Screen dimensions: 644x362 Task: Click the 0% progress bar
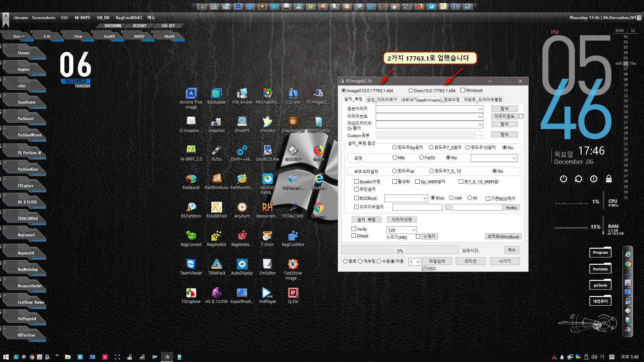coord(400,250)
